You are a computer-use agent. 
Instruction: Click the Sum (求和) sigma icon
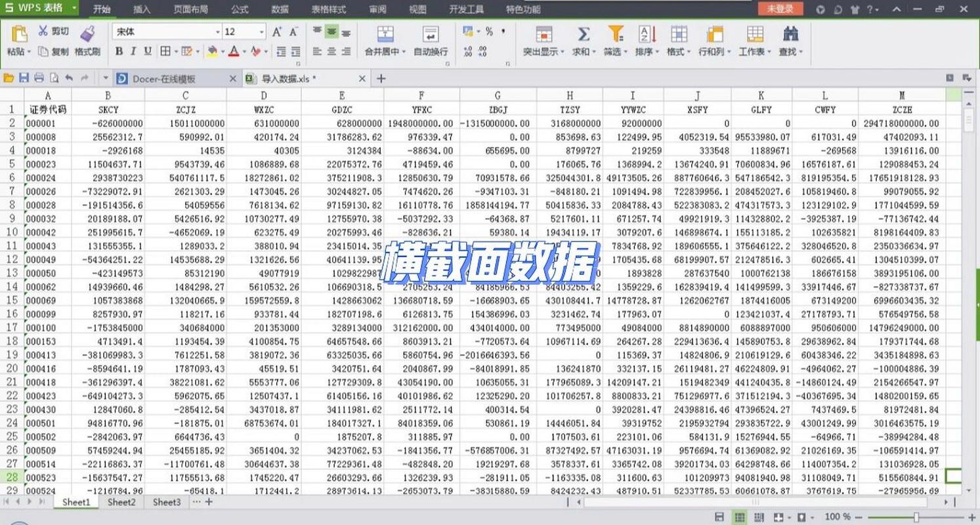(x=583, y=34)
